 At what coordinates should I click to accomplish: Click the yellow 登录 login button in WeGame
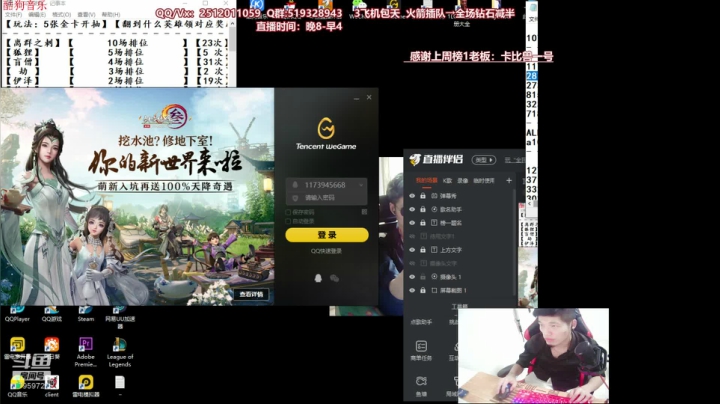[326, 235]
